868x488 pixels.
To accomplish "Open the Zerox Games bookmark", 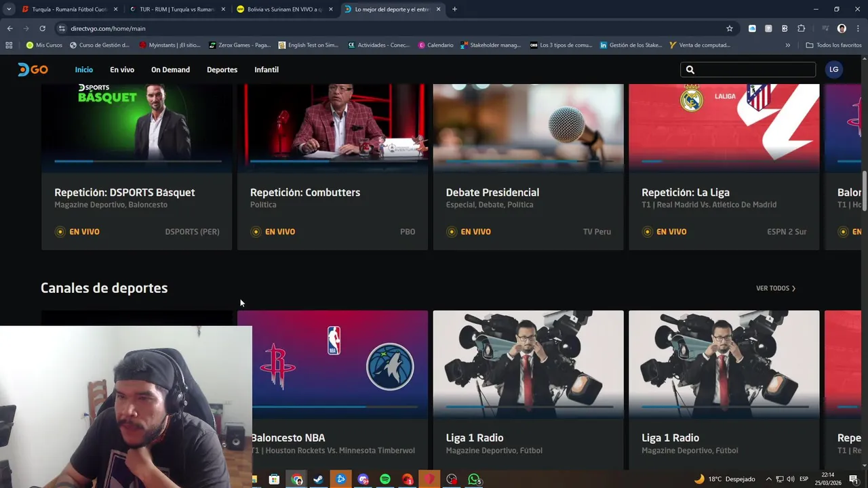I will click(x=239, y=45).
